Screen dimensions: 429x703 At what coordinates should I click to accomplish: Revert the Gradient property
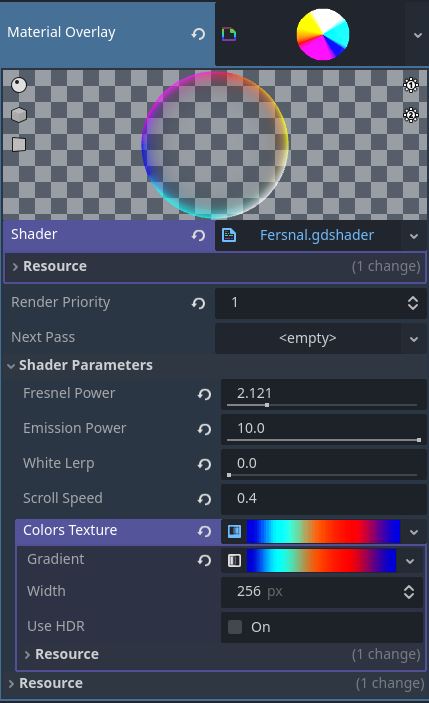pyautogui.click(x=204, y=560)
